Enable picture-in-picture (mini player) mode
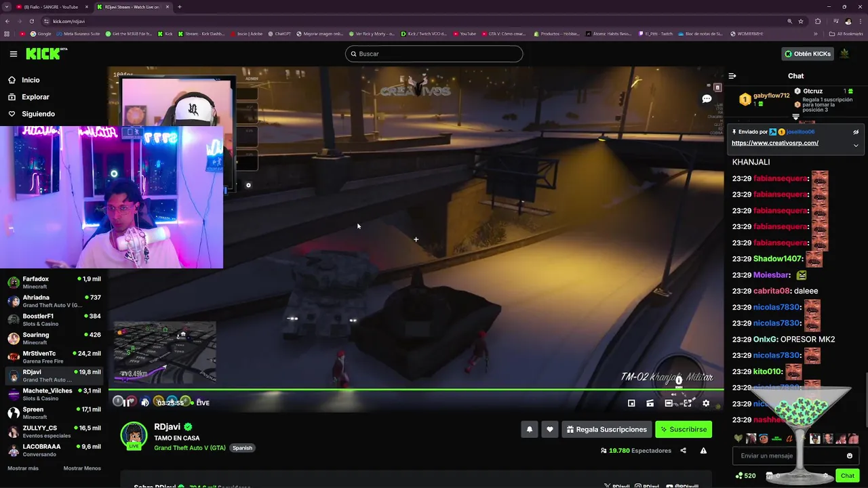 coord(631,403)
